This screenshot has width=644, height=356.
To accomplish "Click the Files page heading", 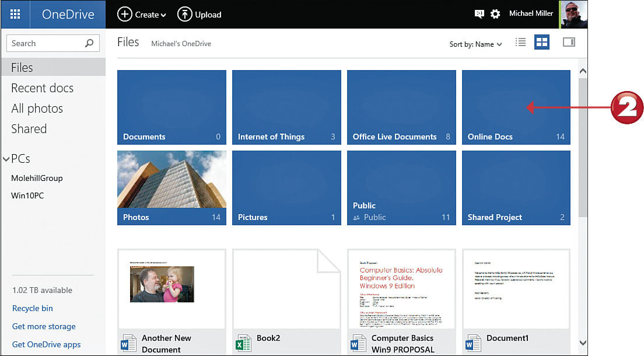I will (x=128, y=42).
